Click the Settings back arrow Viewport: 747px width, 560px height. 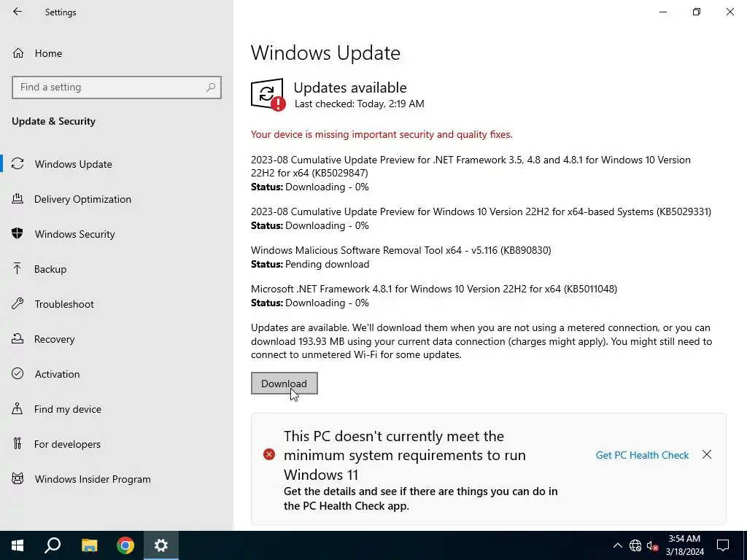(x=18, y=12)
